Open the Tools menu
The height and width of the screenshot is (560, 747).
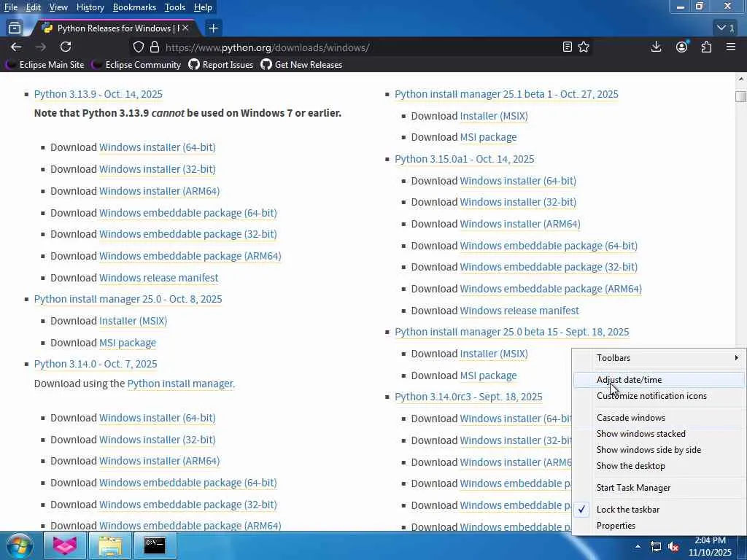click(x=175, y=7)
